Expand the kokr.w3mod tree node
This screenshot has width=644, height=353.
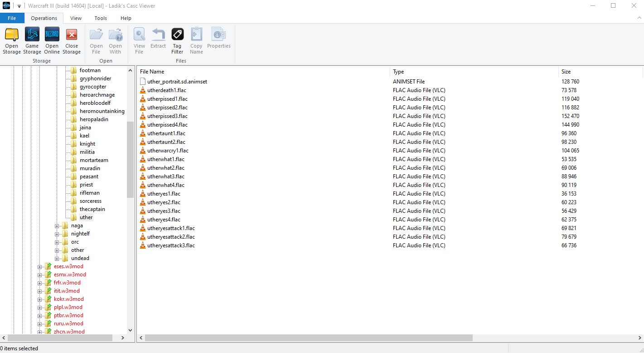coord(40,299)
